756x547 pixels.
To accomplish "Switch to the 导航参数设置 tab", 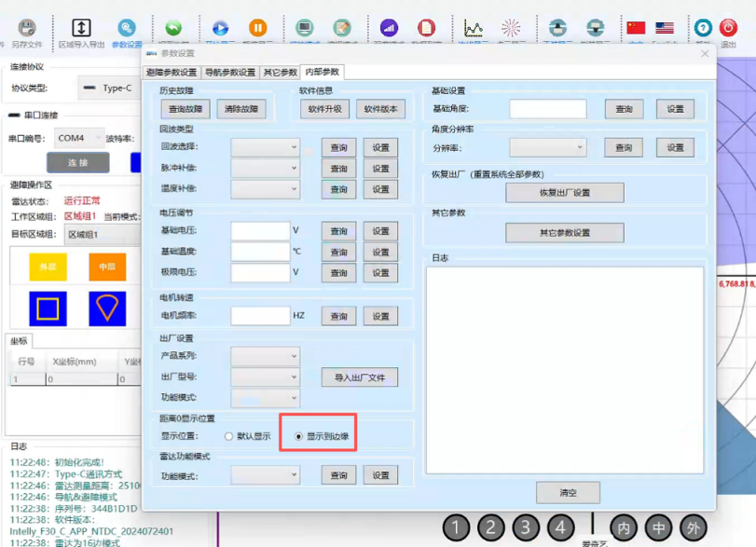I will click(230, 73).
